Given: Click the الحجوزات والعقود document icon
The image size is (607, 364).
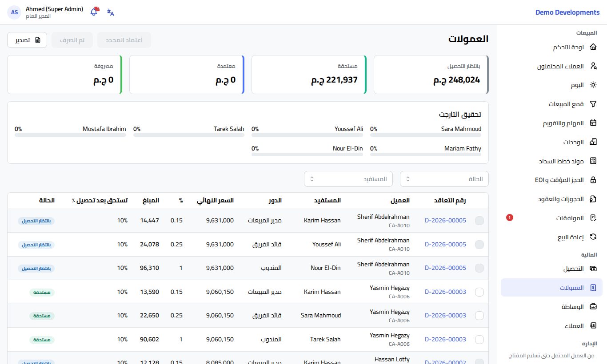Looking at the screenshot, I should [x=593, y=199].
